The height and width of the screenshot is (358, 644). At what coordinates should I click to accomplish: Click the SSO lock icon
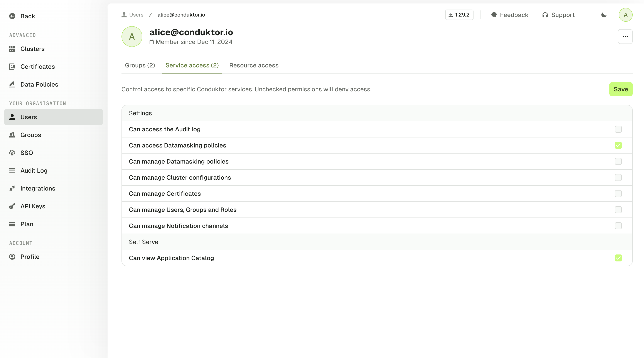pos(12,153)
